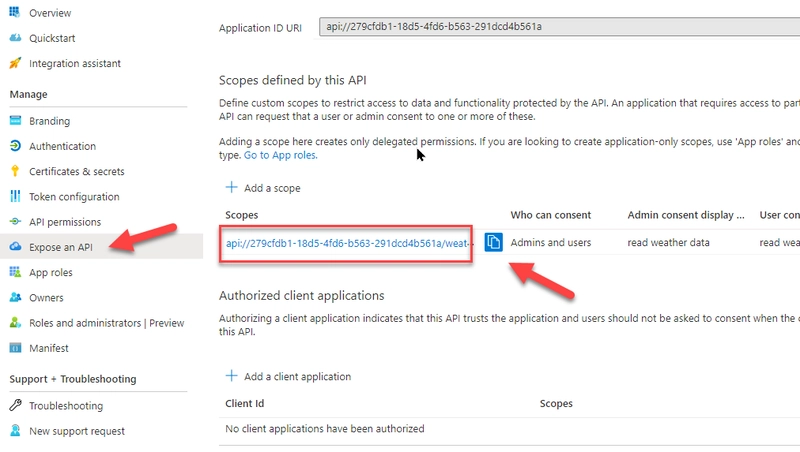This screenshot has height=452, width=800.
Task: Copy the scope URI with clipboard icon
Action: pyautogui.click(x=493, y=242)
